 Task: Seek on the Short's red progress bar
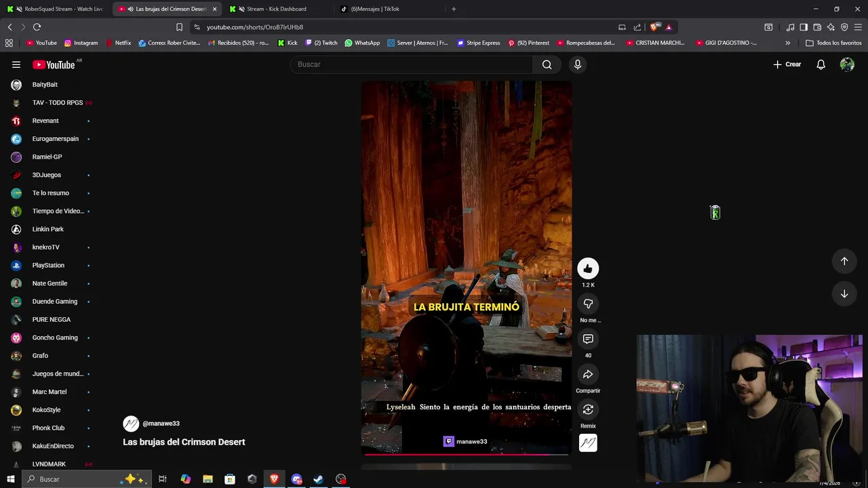466,454
